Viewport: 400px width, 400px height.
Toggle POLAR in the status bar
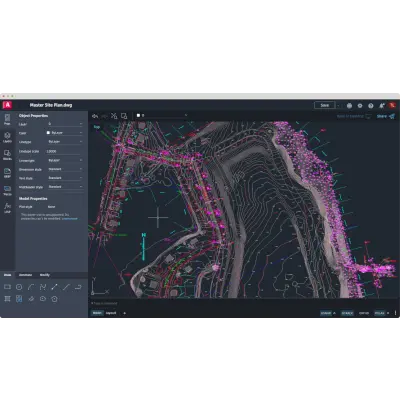379,313
